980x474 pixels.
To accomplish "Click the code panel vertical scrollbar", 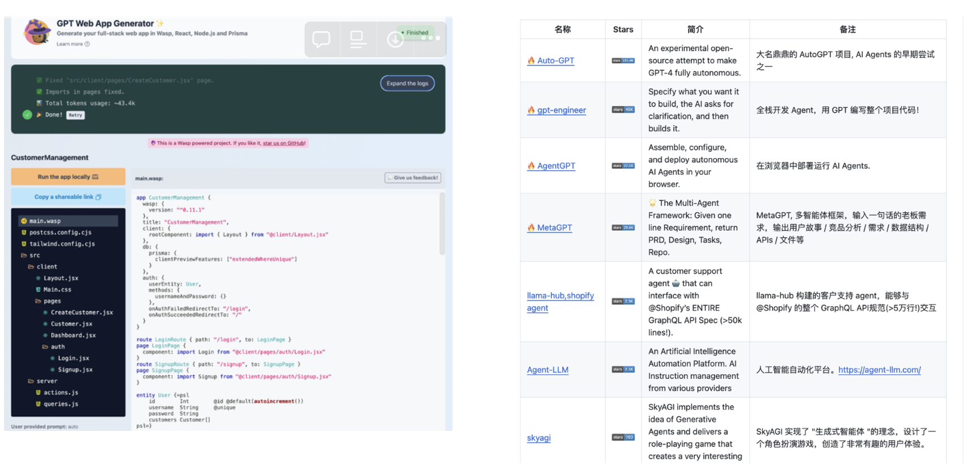I will click(442, 223).
